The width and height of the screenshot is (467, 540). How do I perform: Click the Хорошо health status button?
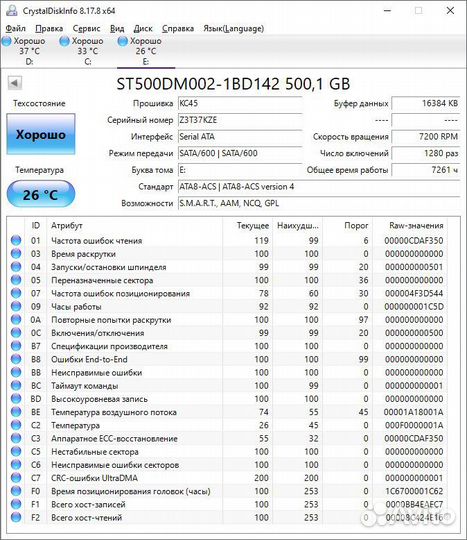[x=41, y=134]
